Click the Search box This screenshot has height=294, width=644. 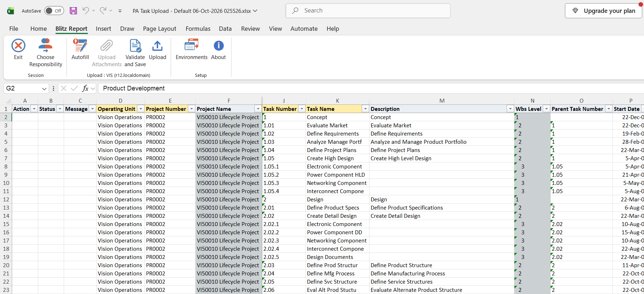pos(368,11)
